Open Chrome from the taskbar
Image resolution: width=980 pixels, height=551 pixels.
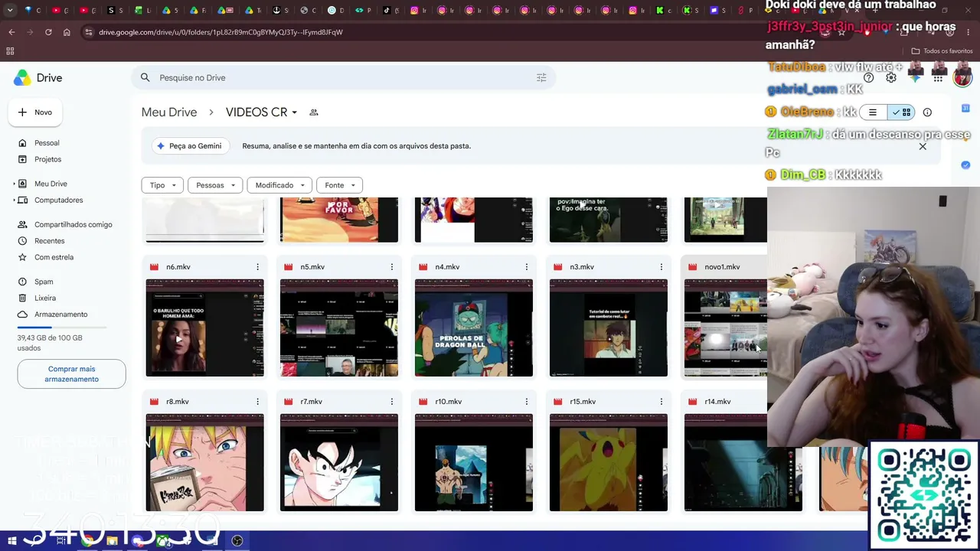[87, 541]
